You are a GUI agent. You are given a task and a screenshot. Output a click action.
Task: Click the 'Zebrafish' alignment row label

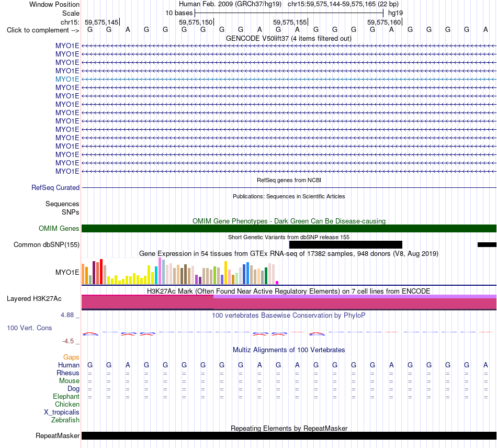(x=65, y=420)
